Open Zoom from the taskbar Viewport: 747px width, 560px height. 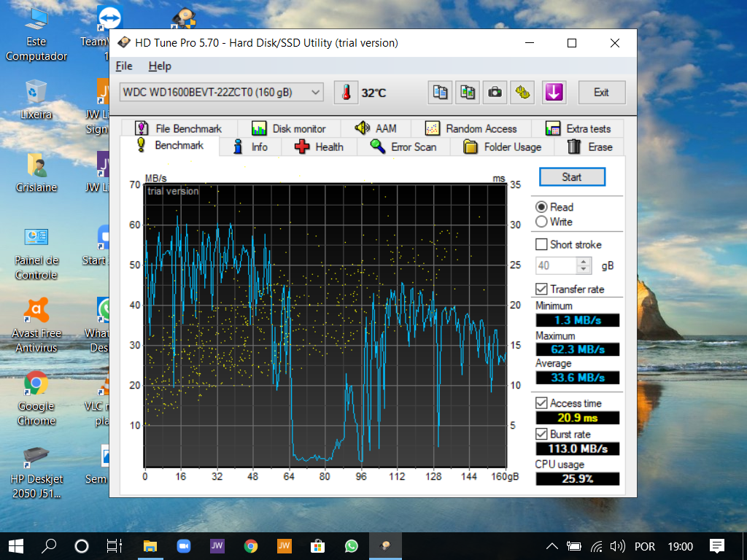point(183,546)
